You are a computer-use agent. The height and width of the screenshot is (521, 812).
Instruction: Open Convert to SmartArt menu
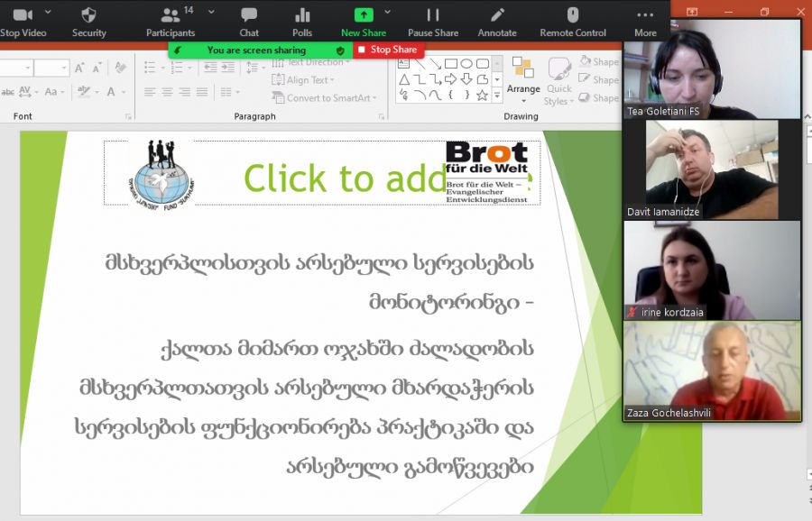pyautogui.click(x=325, y=97)
